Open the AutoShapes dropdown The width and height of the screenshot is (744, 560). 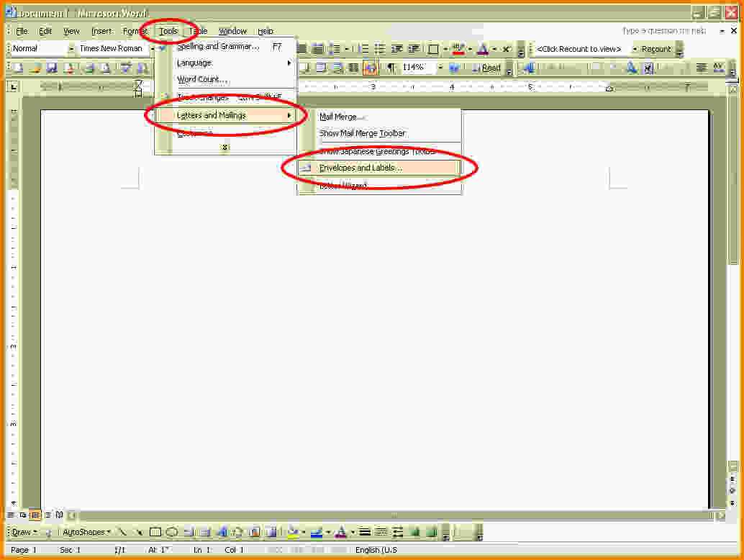click(x=86, y=532)
